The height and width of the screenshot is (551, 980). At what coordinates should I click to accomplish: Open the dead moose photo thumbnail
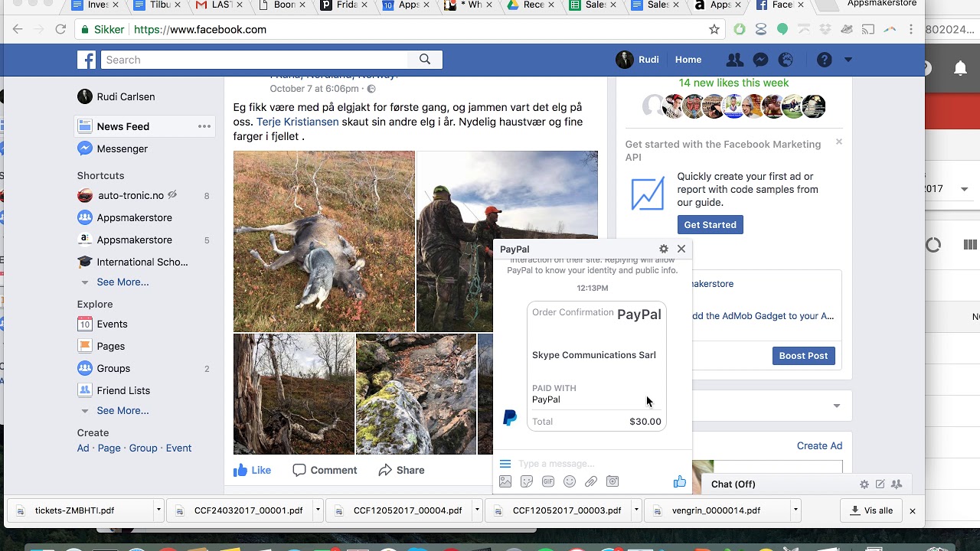pyautogui.click(x=324, y=241)
